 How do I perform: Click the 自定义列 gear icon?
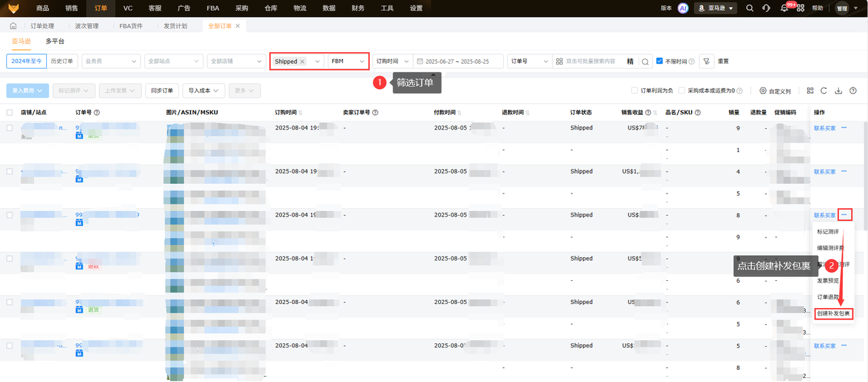pos(763,90)
